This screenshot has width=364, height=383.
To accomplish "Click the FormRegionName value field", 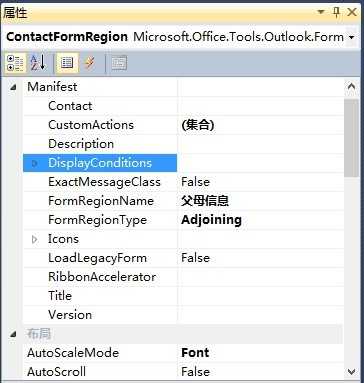I will point(261,201).
